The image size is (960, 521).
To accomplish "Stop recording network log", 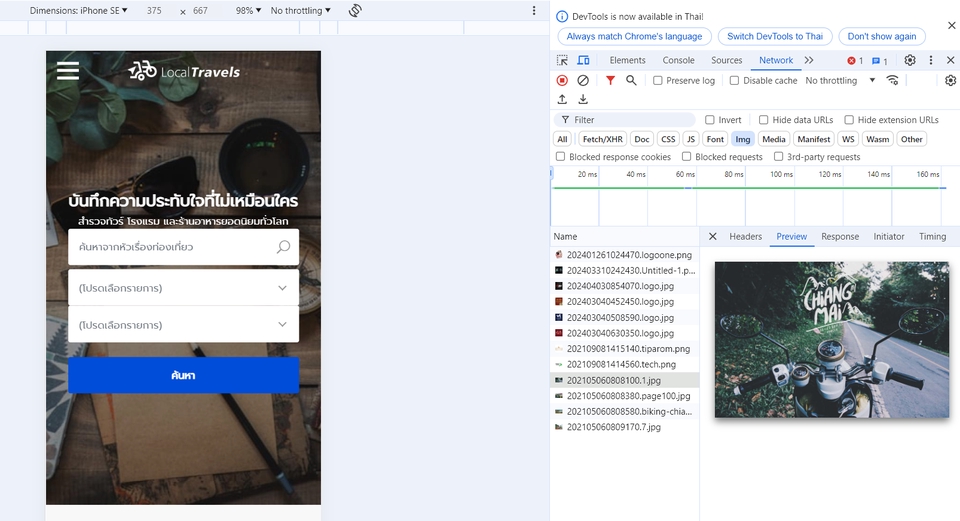I will coord(562,80).
